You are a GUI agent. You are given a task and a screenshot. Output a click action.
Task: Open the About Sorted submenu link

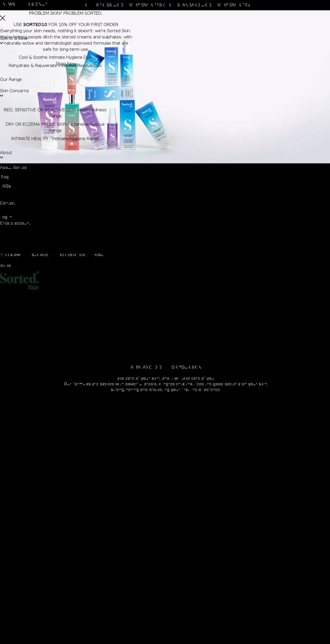(13, 168)
